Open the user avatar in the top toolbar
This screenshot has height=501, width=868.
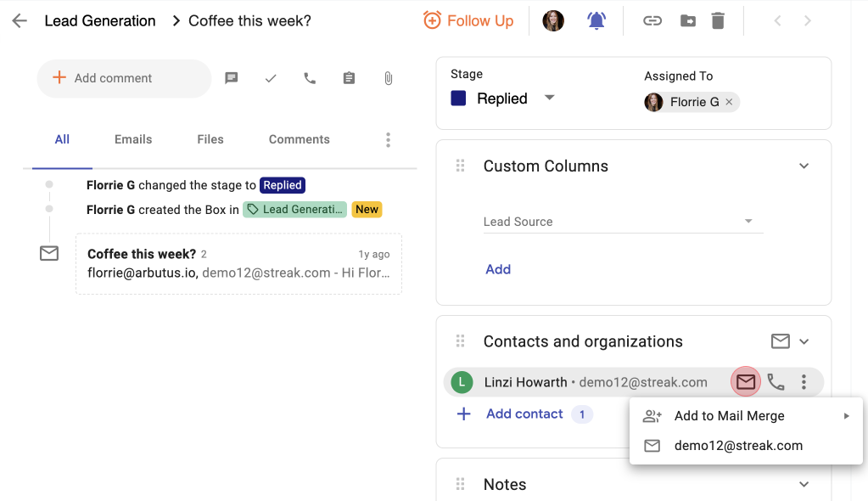tap(553, 21)
